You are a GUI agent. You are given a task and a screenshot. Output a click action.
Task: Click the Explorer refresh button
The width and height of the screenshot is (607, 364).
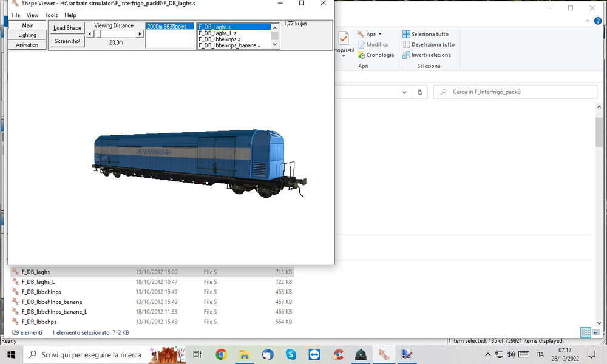coord(420,92)
